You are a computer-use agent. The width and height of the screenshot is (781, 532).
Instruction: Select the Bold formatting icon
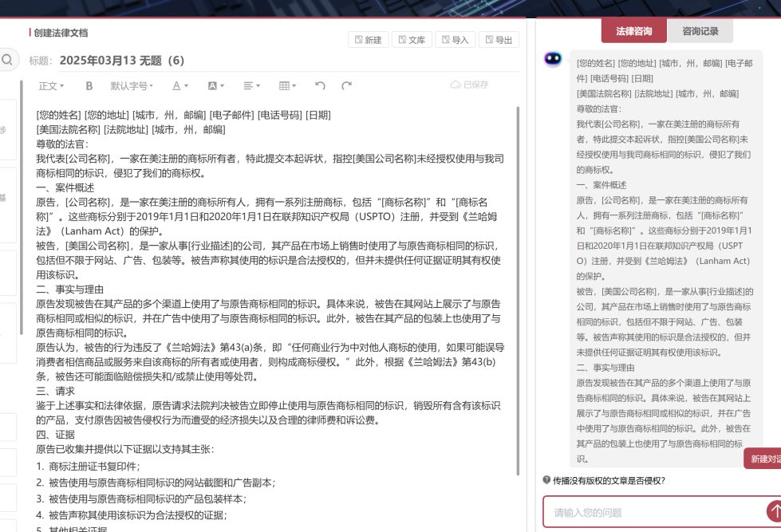tap(89, 86)
